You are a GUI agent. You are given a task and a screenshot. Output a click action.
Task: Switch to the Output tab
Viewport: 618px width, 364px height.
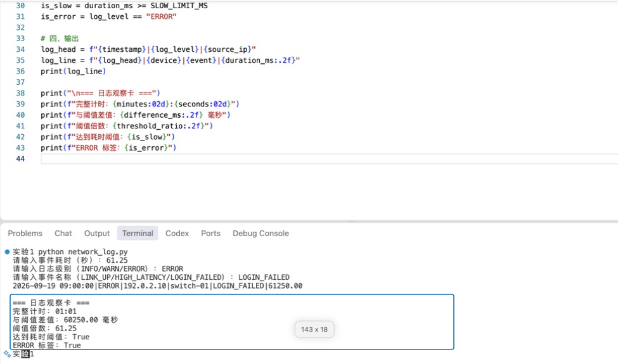pos(97,234)
